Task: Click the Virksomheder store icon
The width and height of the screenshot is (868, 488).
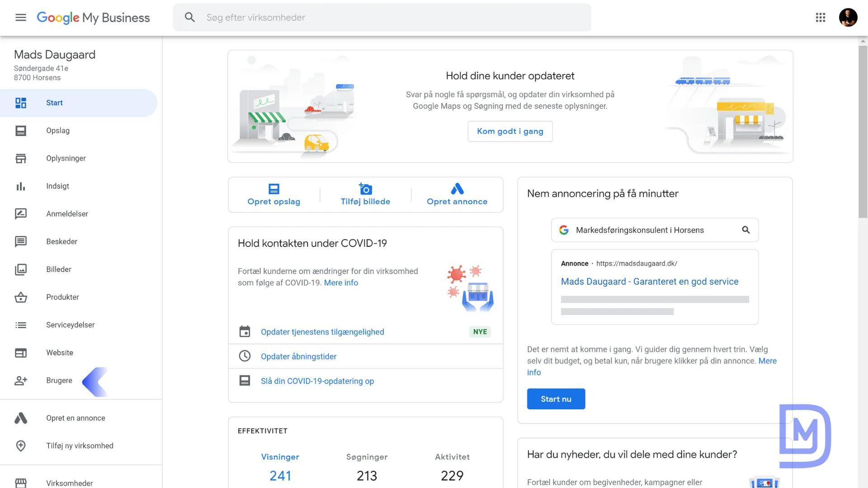Action: tap(21, 483)
